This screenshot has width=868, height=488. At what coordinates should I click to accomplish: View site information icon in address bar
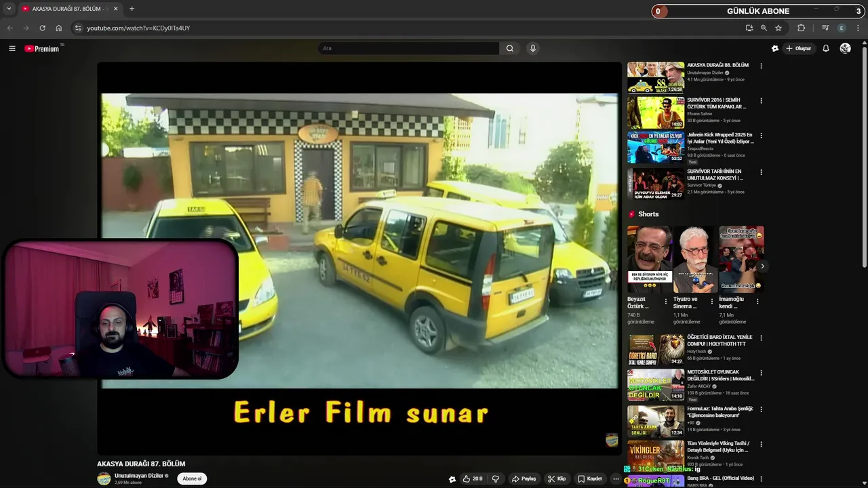pos(78,28)
